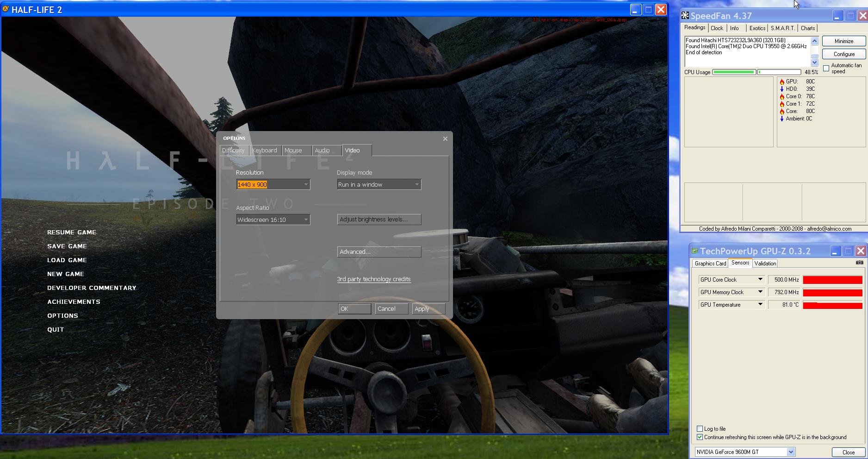Click Adjust brightness levels button
This screenshot has width=868, height=459.
tap(379, 220)
